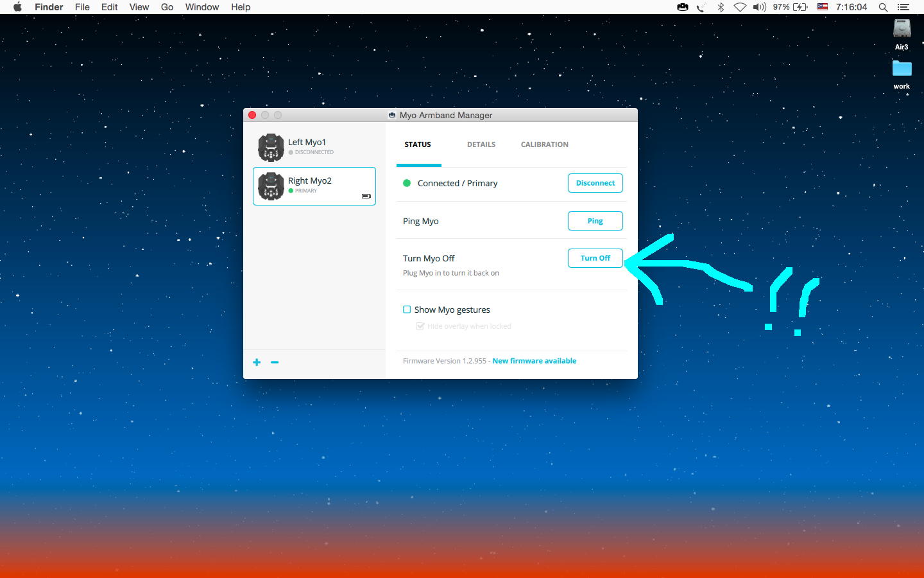The height and width of the screenshot is (578, 924).
Task: Click the menu bar clock 7:16:04
Action: (x=851, y=7)
